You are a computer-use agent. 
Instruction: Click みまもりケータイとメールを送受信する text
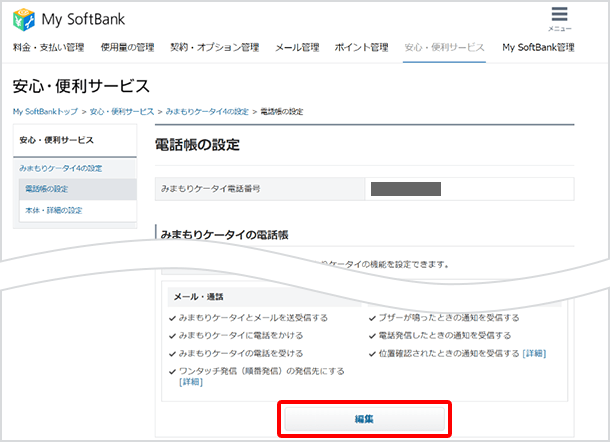[253, 318]
